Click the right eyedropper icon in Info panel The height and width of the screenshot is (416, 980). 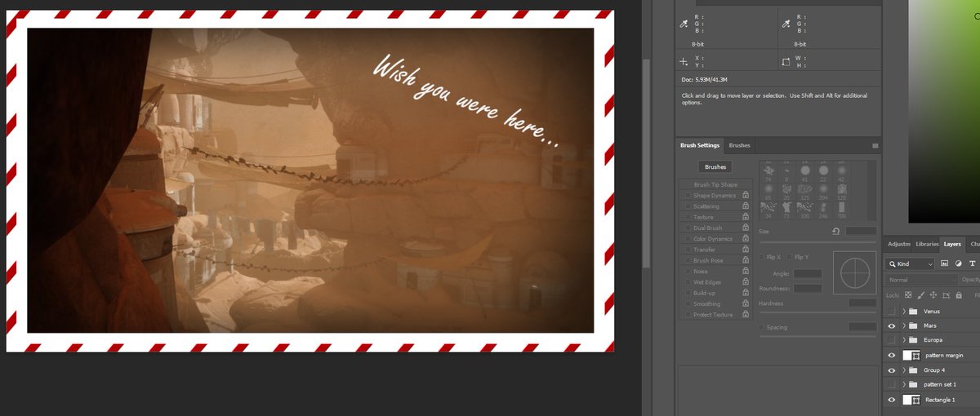[786, 24]
